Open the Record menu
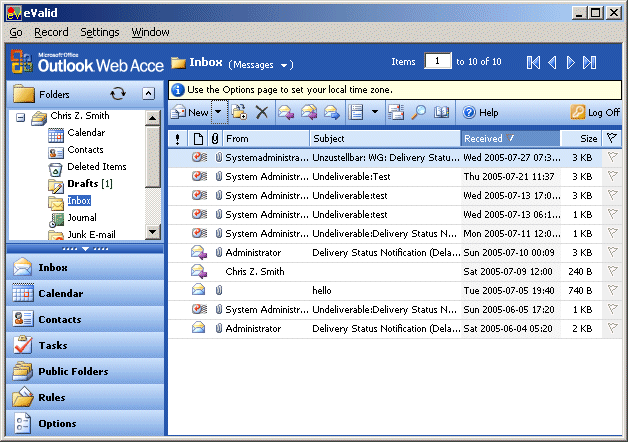Viewport: 628px width, 442px height. click(51, 32)
